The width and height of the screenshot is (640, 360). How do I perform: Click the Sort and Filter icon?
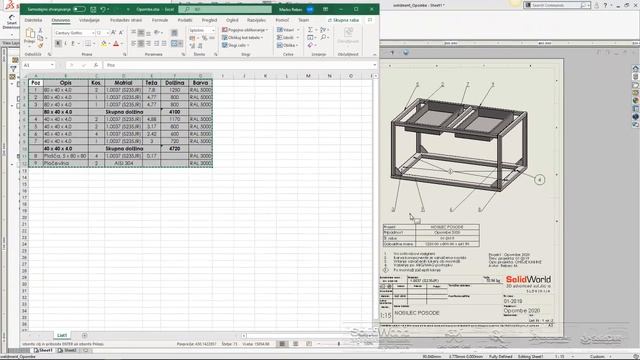323,30
